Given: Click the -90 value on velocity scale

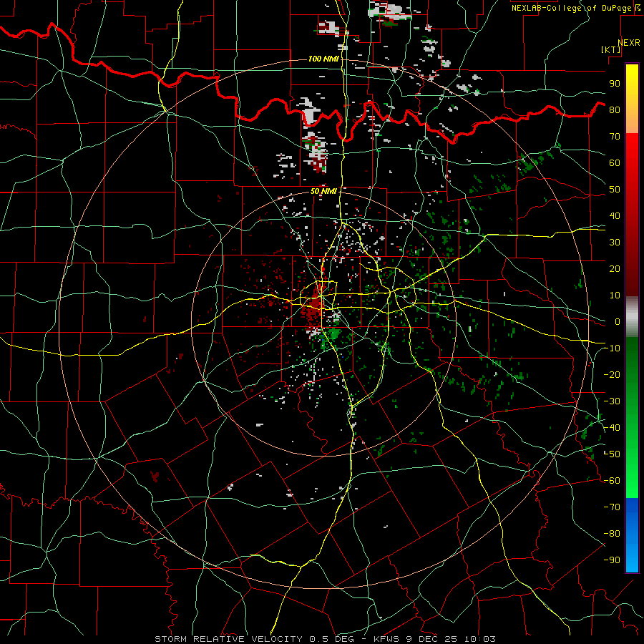Looking at the screenshot, I should pyautogui.click(x=612, y=560).
